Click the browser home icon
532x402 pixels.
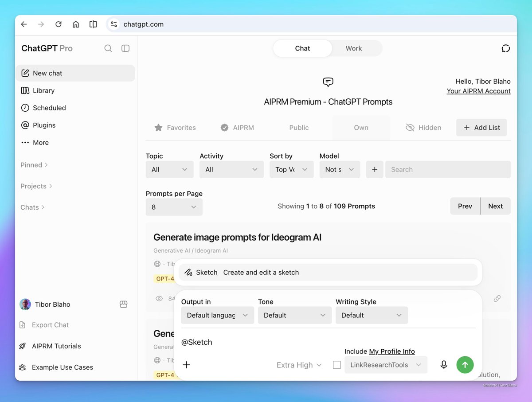point(76,24)
